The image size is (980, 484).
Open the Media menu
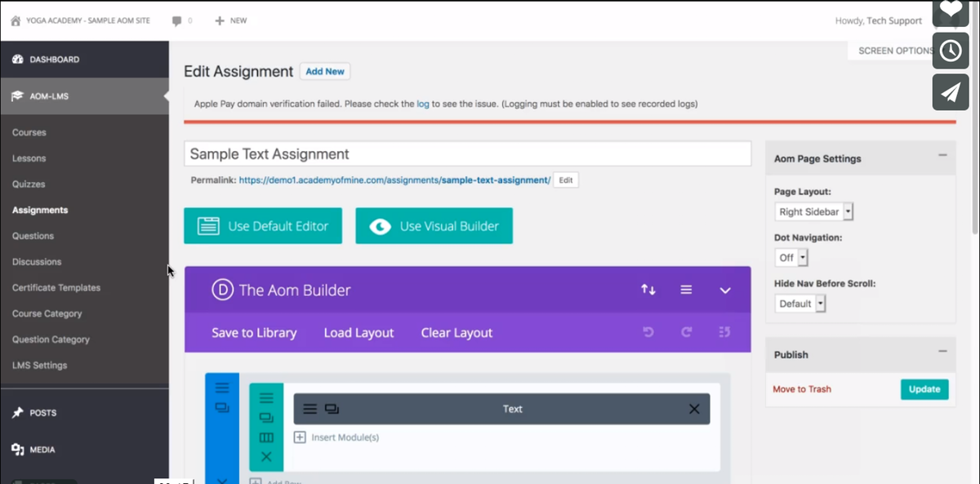pyautogui.click(x=84, y=450)
